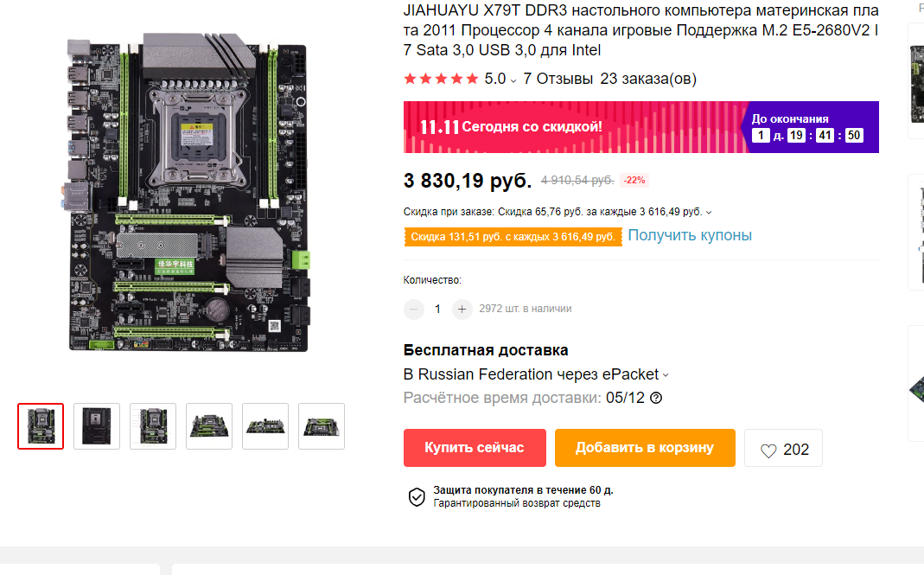Image resolution: width=924 pixels, height=575 pixels.
Task: Click the buyer protection shield icon
Action: click(x=417, y=497)
